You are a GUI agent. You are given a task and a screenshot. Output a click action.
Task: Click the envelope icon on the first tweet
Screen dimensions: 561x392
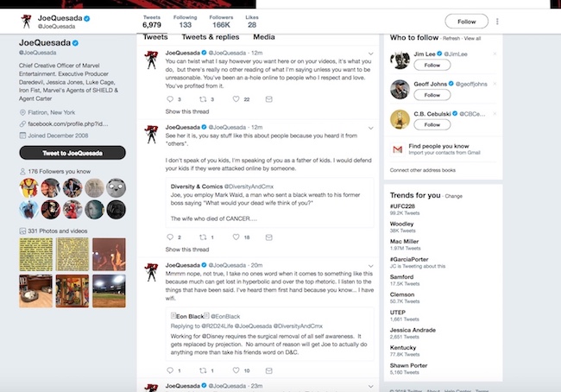269,99
